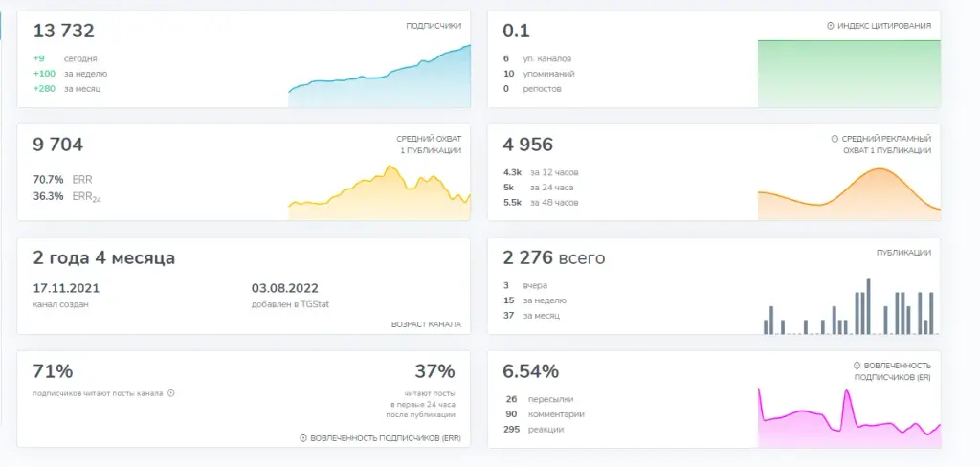
Task: Select the 4 956 ad reach value
Action: coord(528,145)
